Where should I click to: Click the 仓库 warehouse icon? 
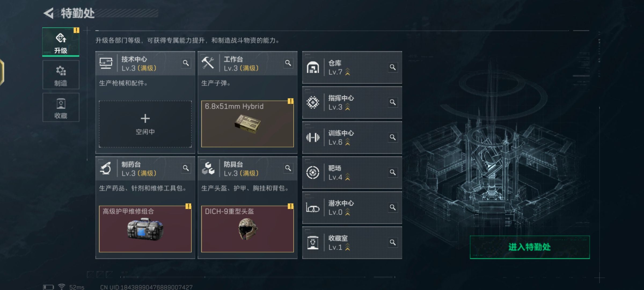coord(313,67)
